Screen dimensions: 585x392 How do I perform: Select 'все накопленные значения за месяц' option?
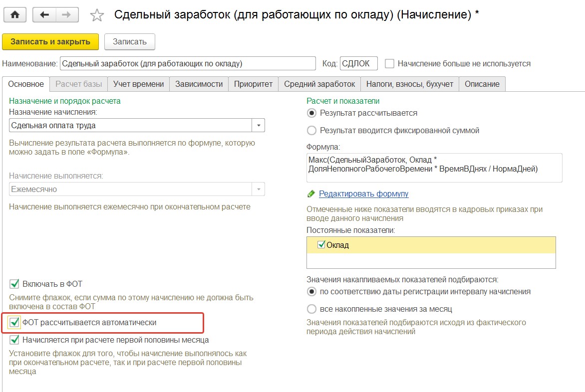coord(311,309)
